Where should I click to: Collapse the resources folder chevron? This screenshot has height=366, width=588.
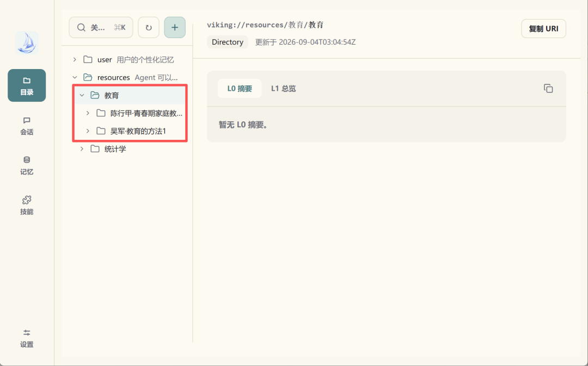[x=75, y=78]
